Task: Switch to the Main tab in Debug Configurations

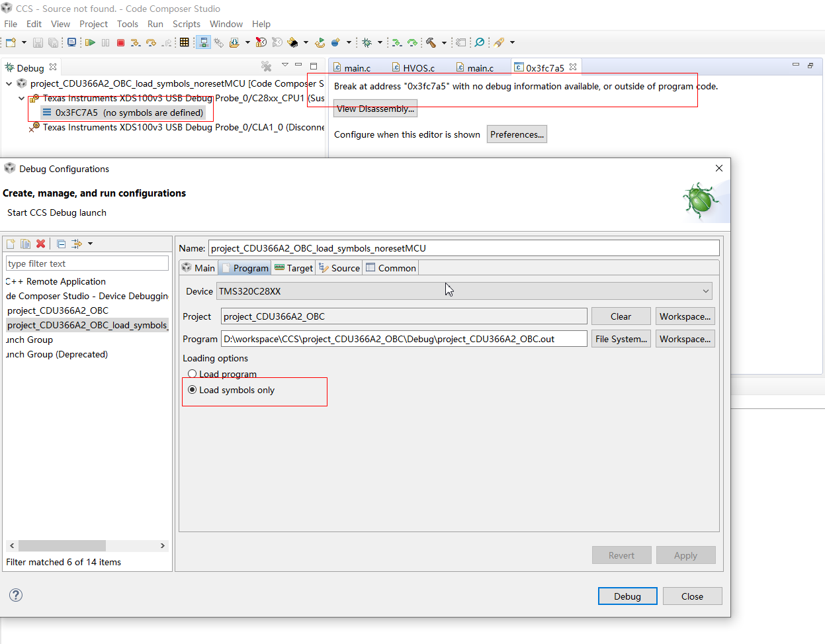Action: pyautogui.click(x=198, y=268)
